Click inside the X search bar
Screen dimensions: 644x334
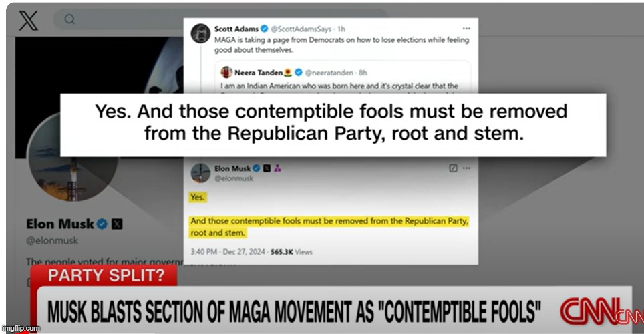point(119,19)
